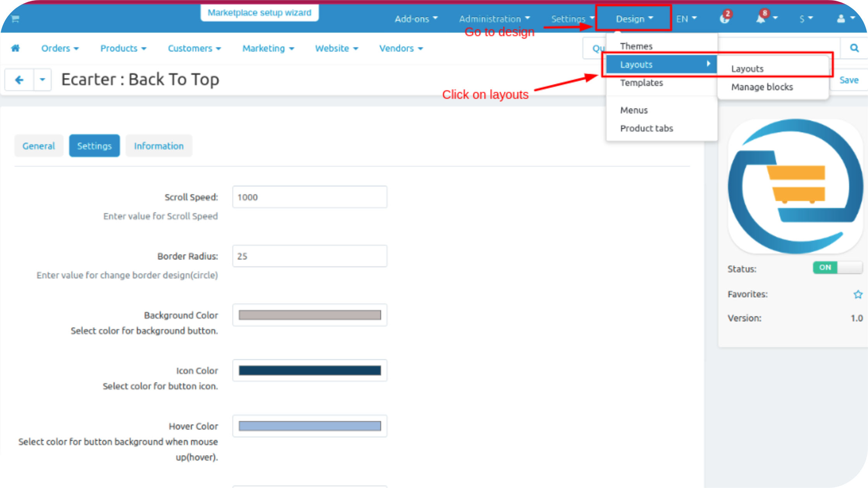
Task: Choose Themes from Design menu
Action: 636,46
